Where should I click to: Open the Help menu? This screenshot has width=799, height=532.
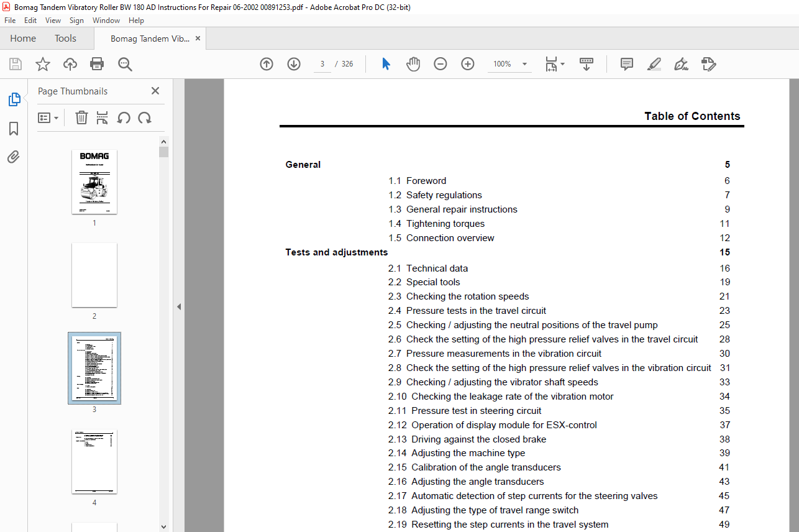[x=136, y=20]
